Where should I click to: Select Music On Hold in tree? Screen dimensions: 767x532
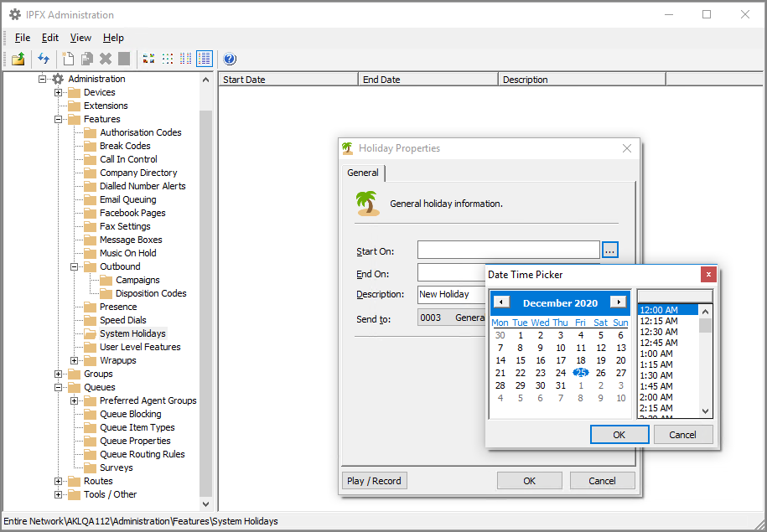127,253
